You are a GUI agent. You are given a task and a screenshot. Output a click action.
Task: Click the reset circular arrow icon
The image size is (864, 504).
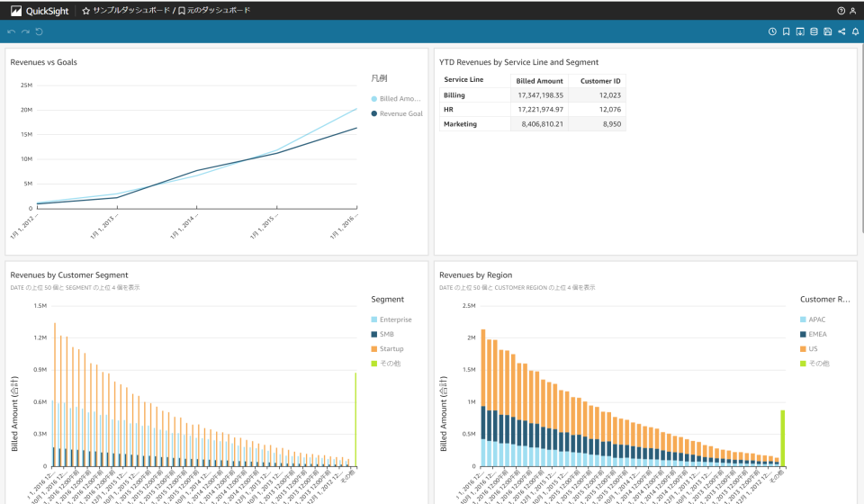pos(39,31)
